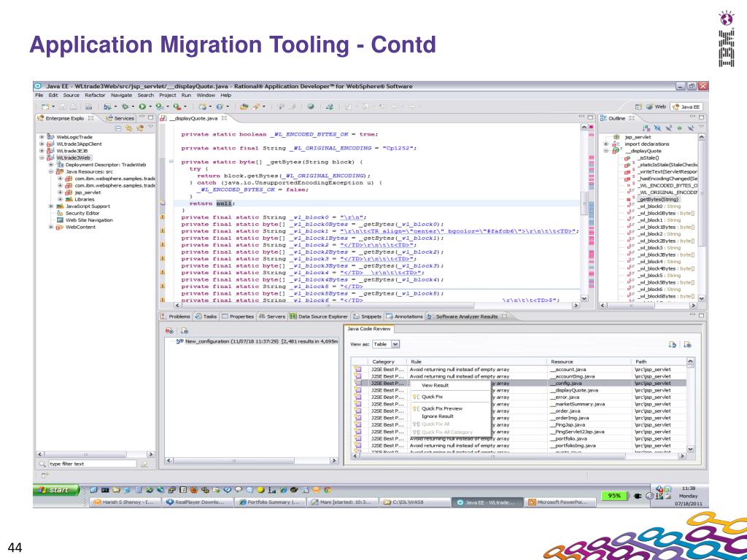Click the Web perspective button

(656, 107)
